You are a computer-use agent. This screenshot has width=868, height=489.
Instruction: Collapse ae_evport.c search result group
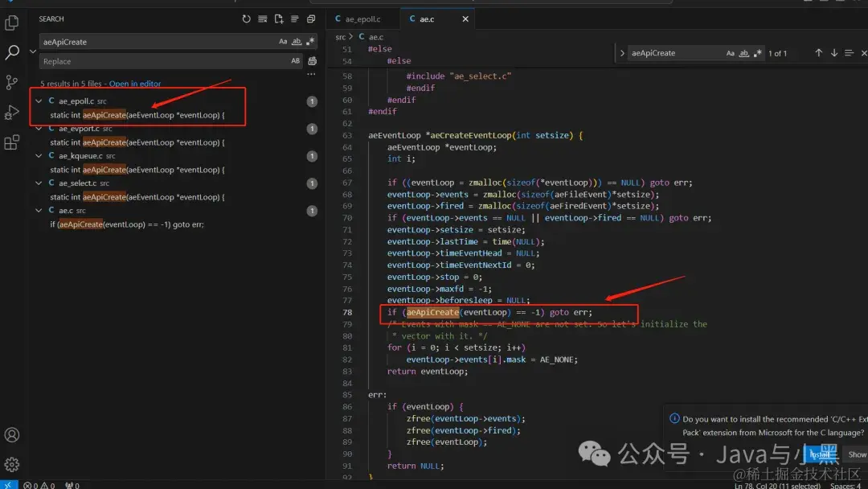click(39, 129)
